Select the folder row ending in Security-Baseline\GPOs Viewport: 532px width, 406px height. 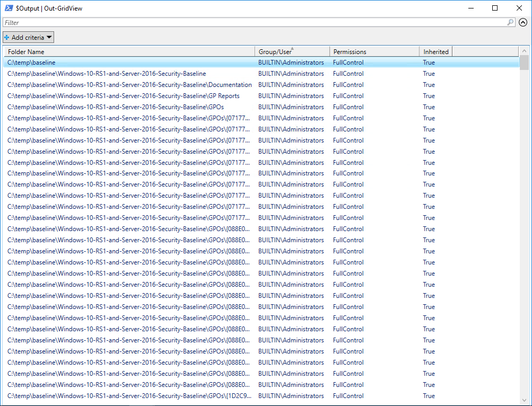tap(261, 107)
